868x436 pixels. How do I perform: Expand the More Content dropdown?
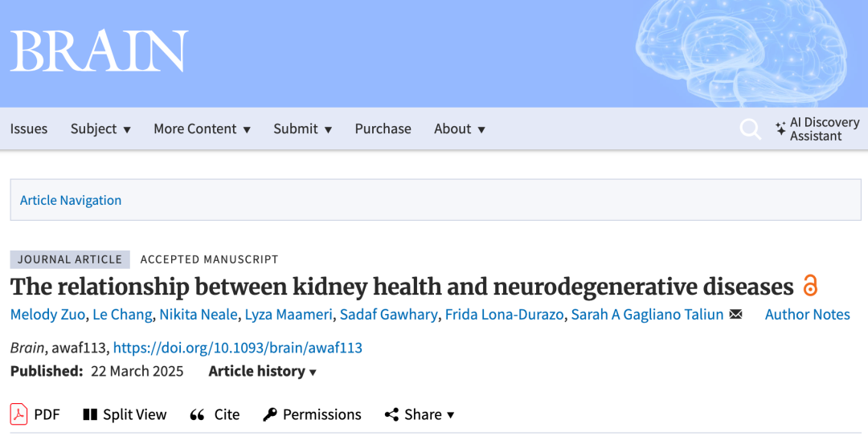(202, 129)
